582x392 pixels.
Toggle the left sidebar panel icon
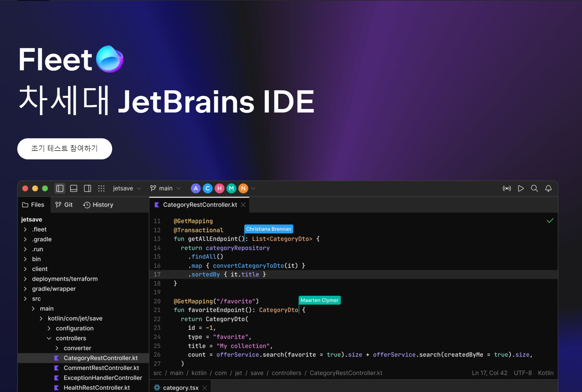coord(60,188)
